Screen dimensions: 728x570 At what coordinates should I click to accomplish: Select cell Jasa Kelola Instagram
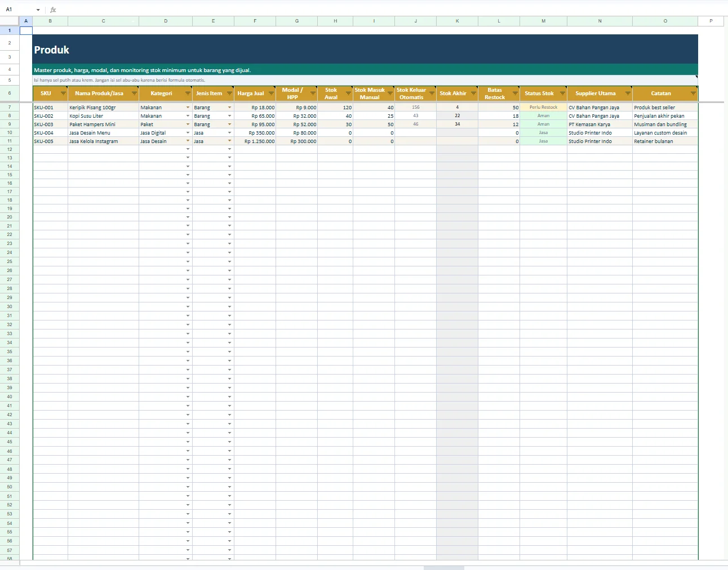tap(103, 141)
